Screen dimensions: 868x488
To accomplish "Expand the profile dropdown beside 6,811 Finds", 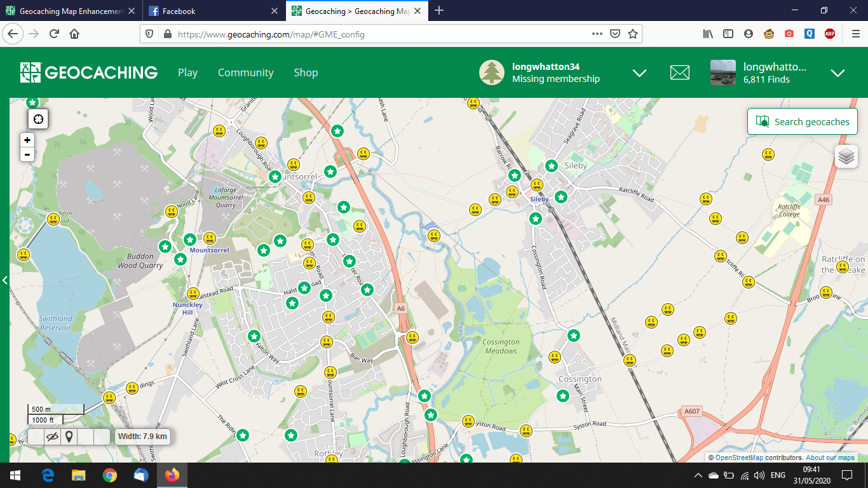I will click(x=837, y=72).
